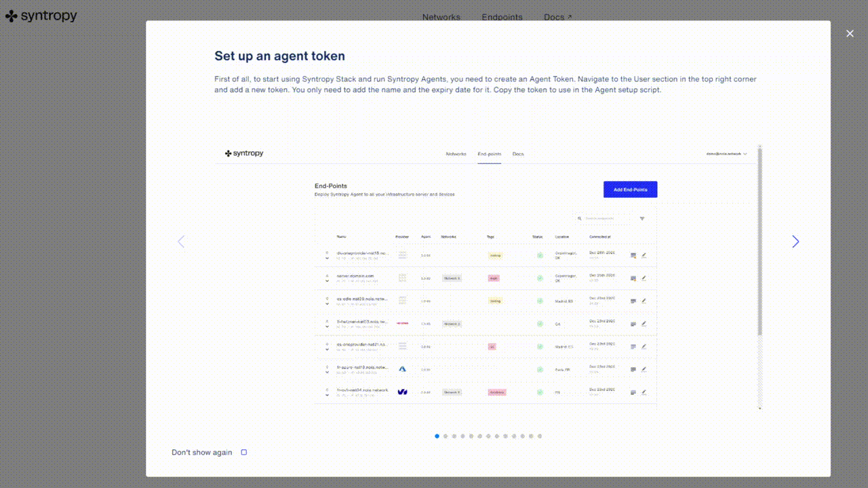The image size is (868, 488).
Task: Click the Set up an agent token heading
Action: coord(280,56)
